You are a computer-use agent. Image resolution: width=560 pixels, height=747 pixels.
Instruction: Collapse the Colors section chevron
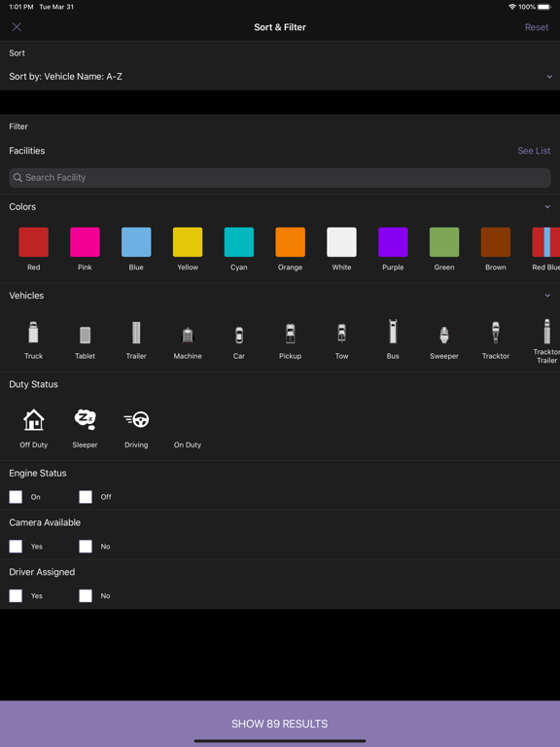[547, 207]
